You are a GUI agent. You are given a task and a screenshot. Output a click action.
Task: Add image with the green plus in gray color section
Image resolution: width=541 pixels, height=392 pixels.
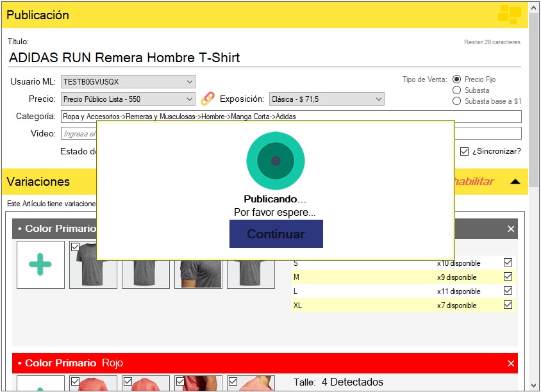40,265
